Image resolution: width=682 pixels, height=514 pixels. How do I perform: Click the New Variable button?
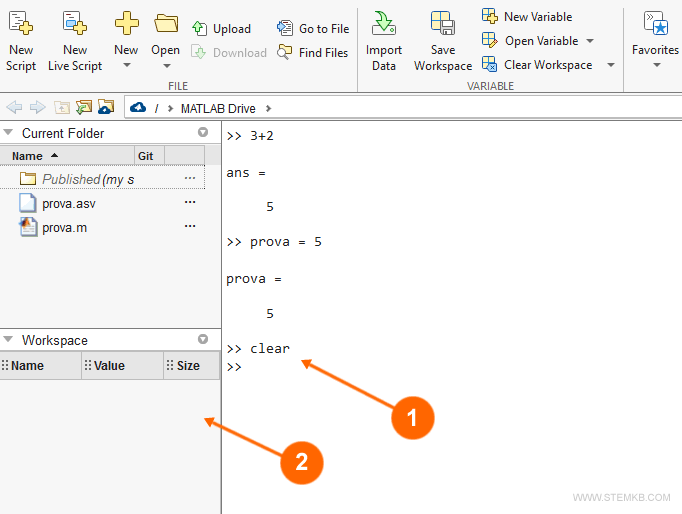point(527,16)
